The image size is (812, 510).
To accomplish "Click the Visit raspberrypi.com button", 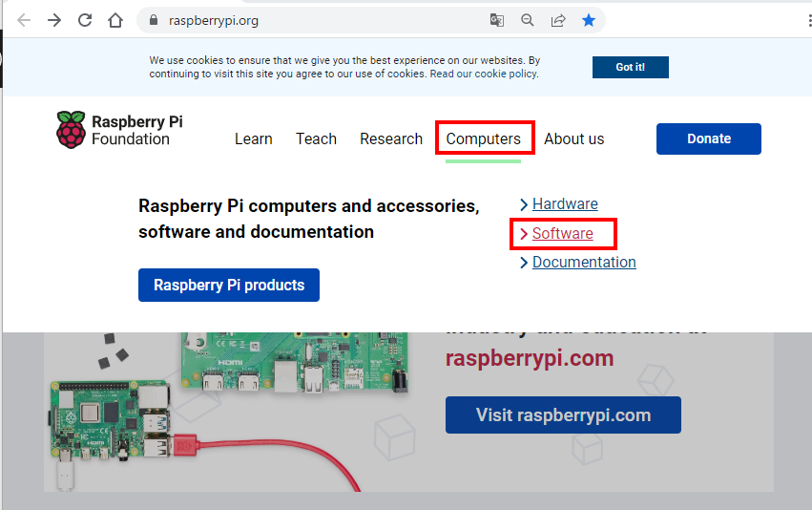I will click(563, 415).
